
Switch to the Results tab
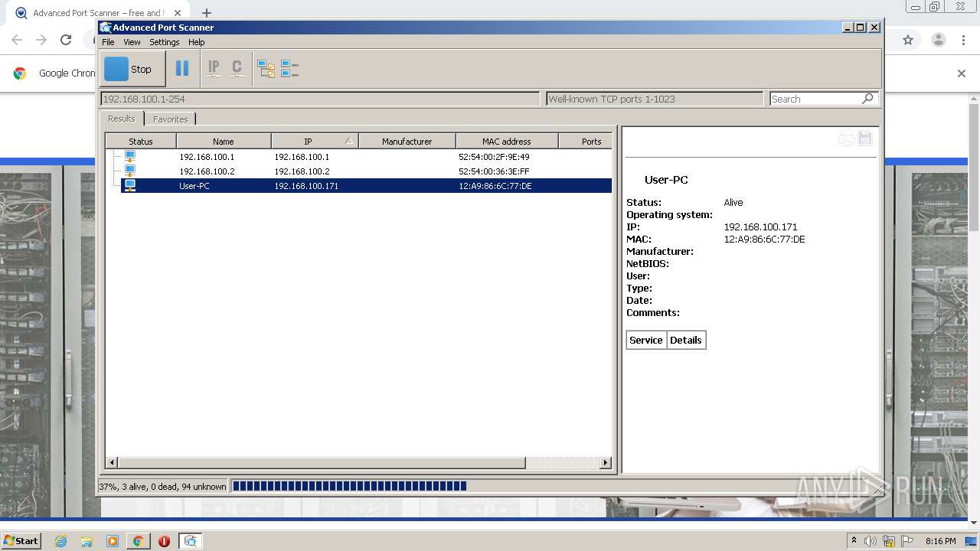(121, 119)
